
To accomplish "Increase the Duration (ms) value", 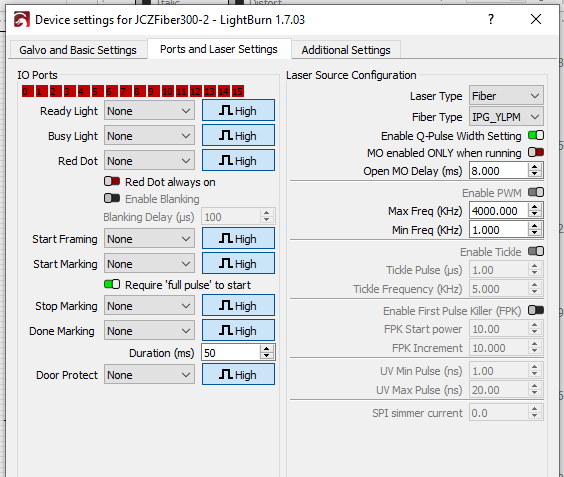I will pyautogui.click(x=267, y=349).
